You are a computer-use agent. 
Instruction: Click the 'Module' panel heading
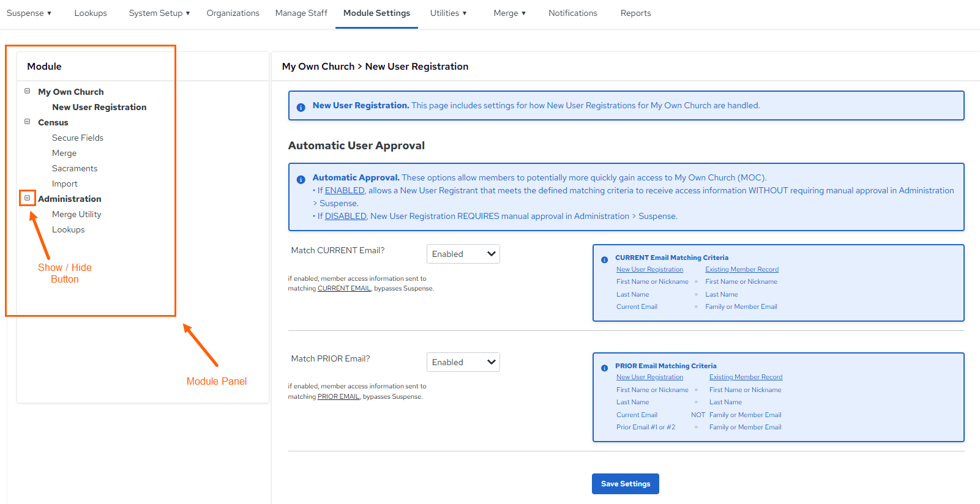point(44,66)
